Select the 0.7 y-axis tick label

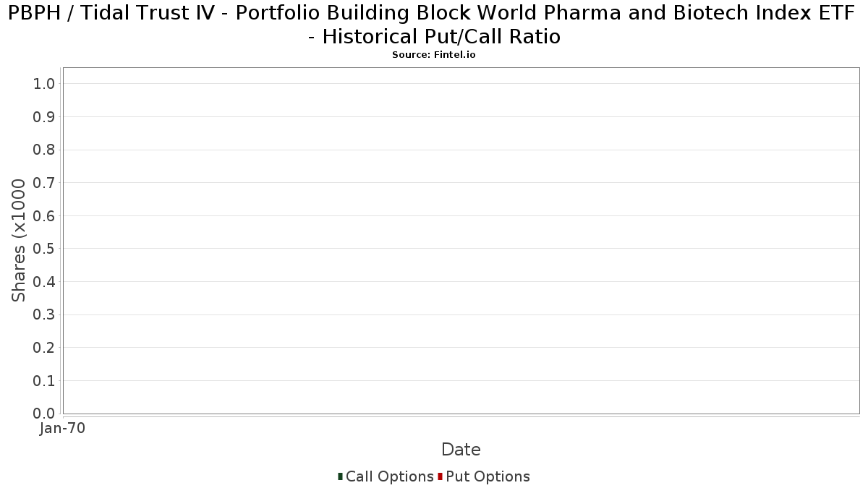click(44, 183)
